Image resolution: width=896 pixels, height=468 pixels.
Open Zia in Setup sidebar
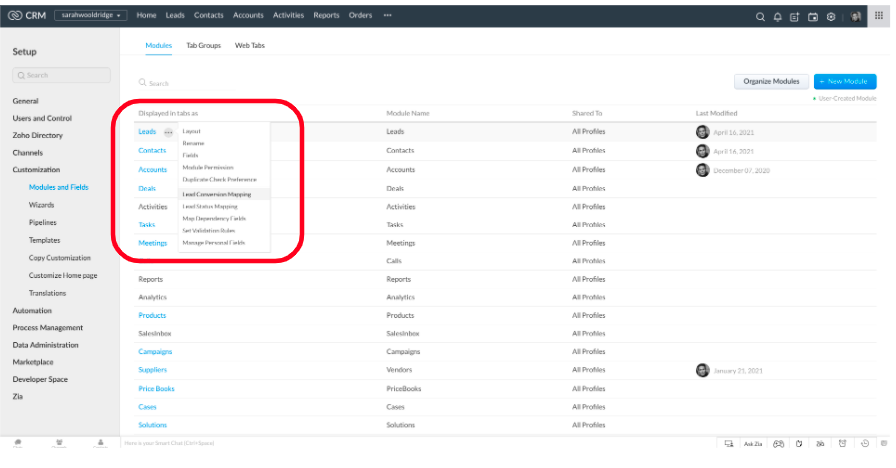(18, 397)
